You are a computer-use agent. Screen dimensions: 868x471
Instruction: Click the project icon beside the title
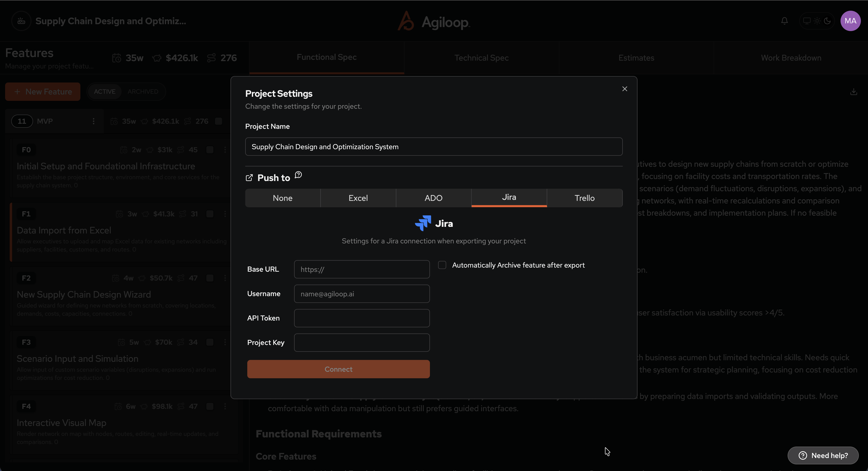21,21
